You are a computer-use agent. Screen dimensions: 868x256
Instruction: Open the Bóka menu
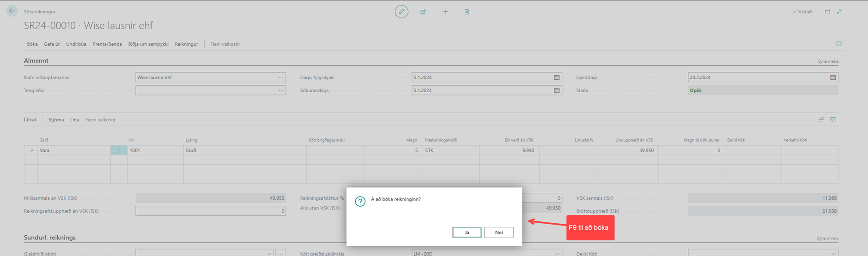point(32,44)
